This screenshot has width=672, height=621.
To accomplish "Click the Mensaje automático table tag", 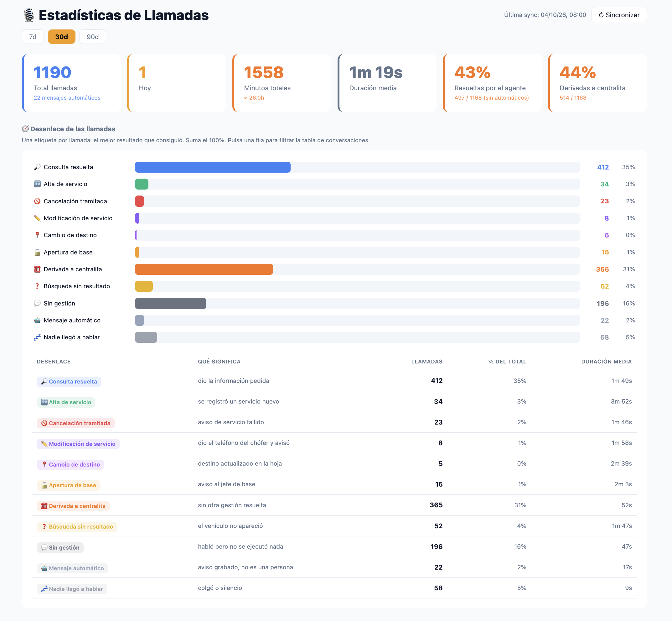I will [x=73, y=568].
